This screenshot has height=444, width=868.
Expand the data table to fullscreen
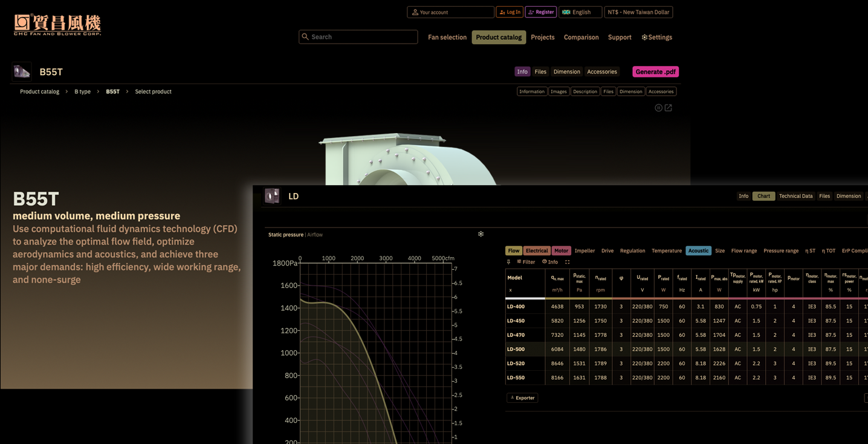point(567,262)
